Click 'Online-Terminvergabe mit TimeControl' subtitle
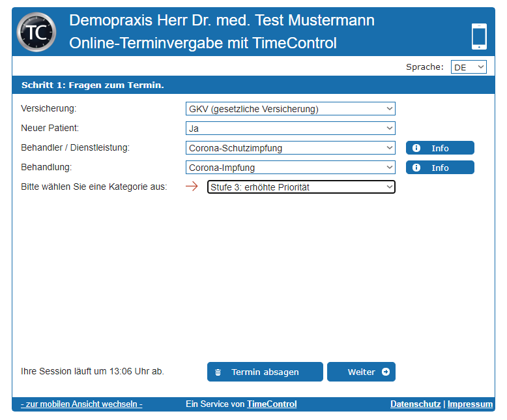Viewport: 507px width, 420px height. (203, 43)
